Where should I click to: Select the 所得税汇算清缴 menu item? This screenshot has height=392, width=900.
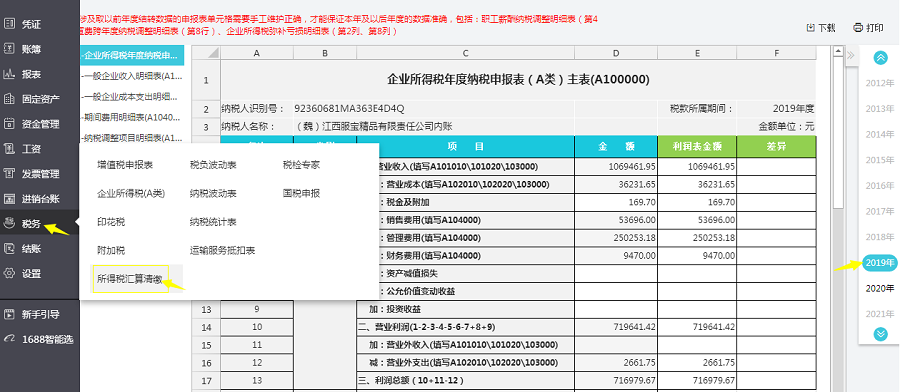(130, 279)
